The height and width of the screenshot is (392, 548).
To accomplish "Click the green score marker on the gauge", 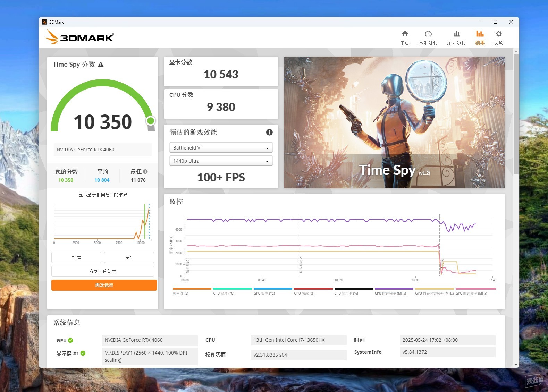I will point(151,121).
